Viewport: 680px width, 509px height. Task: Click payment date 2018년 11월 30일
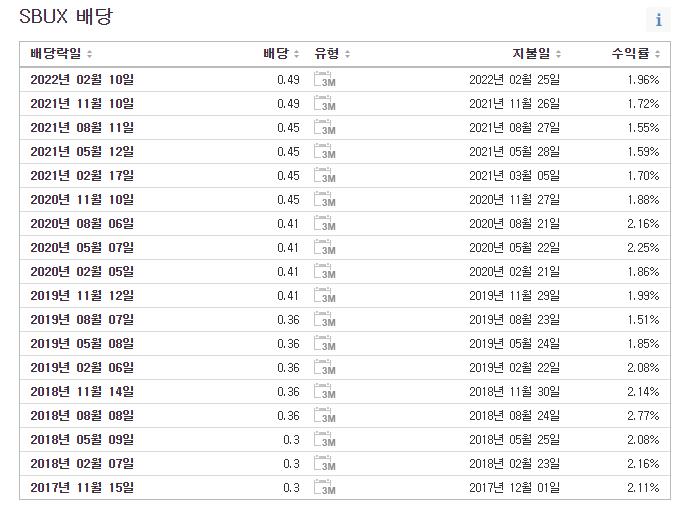click(514, 392)
